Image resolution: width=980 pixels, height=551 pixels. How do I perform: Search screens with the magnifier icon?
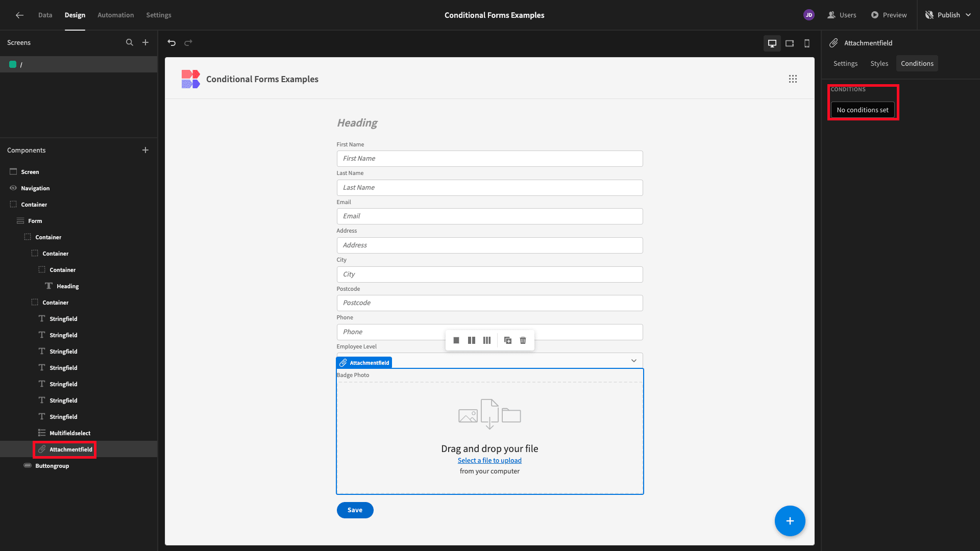tap(130, 42)
